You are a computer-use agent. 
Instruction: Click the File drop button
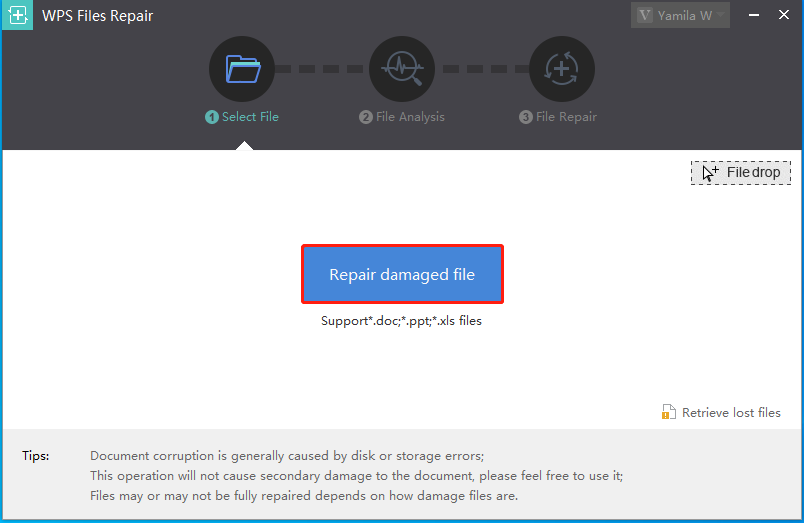click(x=741, y=173)
